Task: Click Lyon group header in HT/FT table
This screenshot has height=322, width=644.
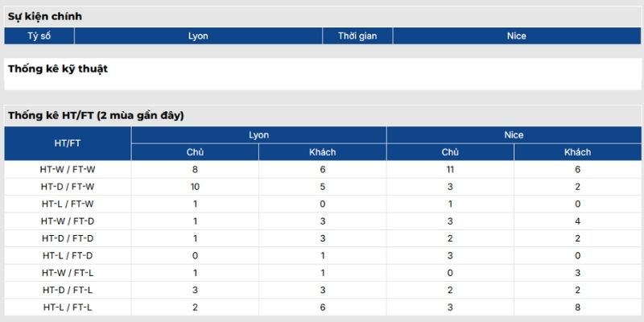Action: point(258,135)
